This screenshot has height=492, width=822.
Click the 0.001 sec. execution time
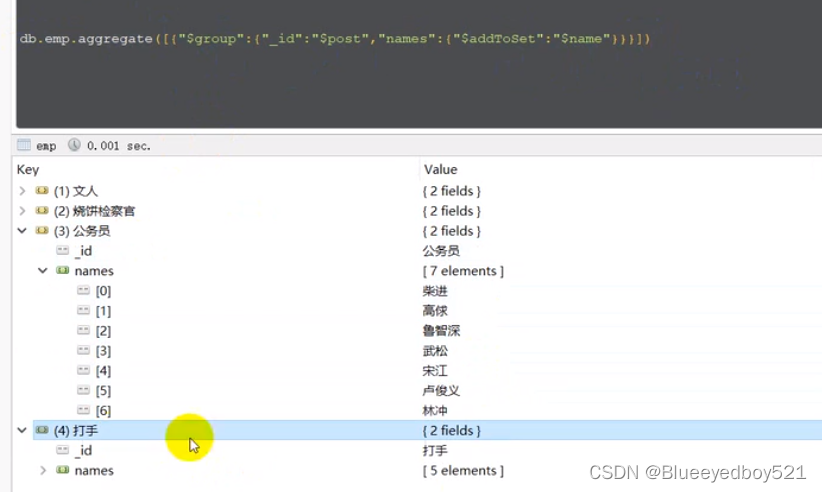(119, 146)
